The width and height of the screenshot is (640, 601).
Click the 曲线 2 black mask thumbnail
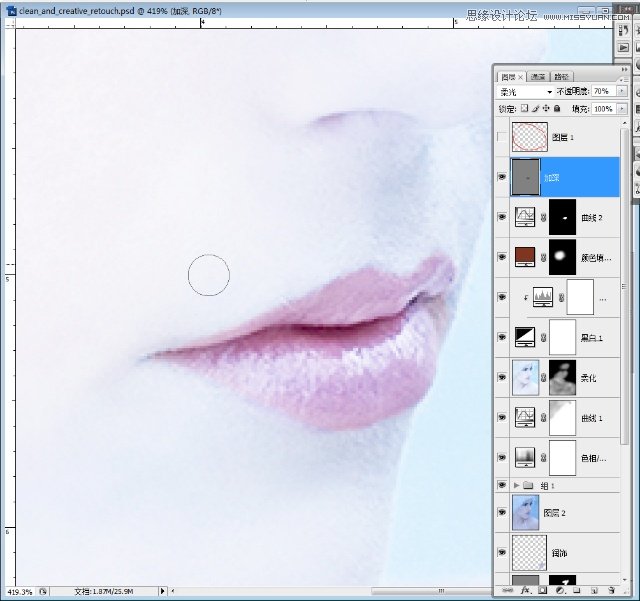[562, 217]
